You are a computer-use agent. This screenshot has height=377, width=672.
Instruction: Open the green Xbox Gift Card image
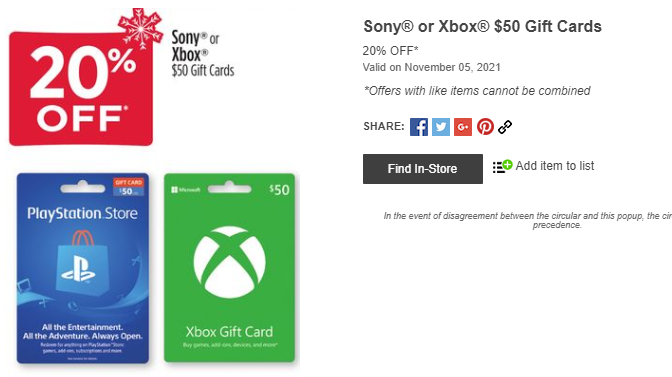[229, 267]
